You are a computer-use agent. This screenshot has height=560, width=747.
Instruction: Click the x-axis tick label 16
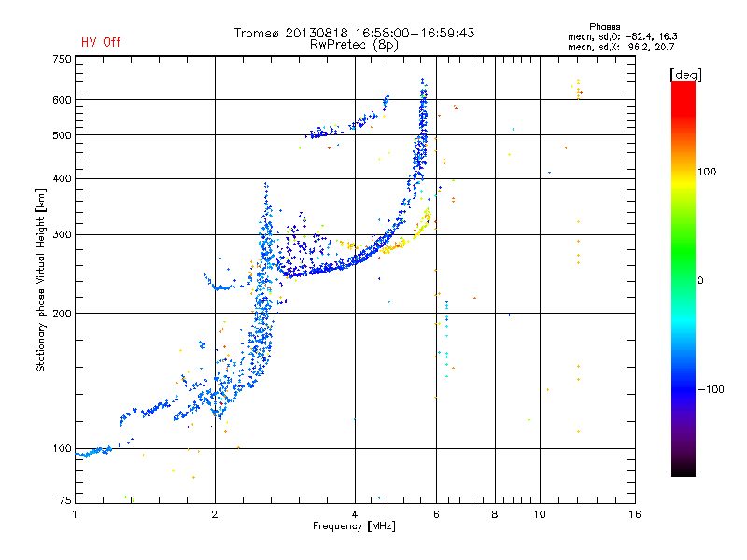coord(635,514)
